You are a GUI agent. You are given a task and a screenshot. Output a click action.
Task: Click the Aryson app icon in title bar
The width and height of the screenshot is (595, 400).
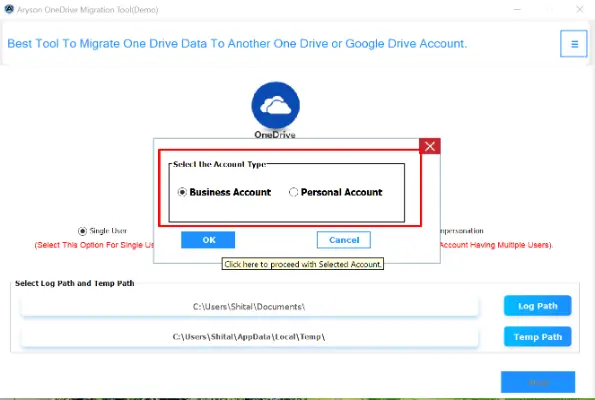(x=9, y=9)
